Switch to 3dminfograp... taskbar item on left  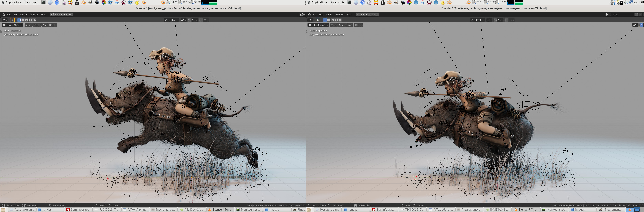(79, 209)
